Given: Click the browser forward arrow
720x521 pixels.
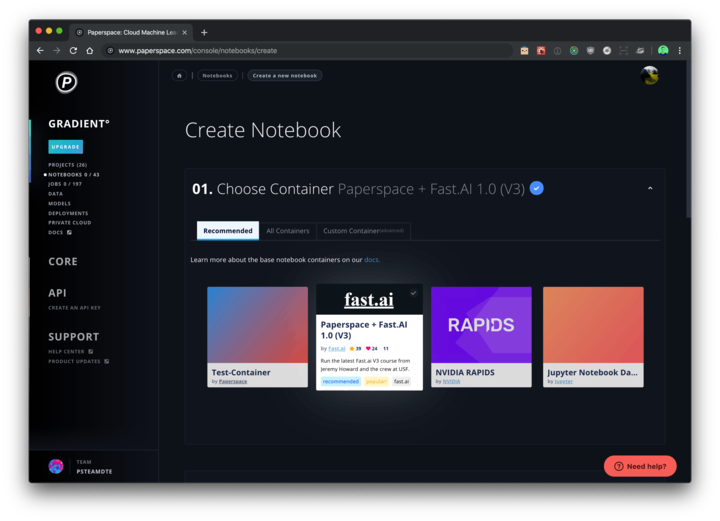Looking at the screenshot, I should (x=56, y=50).
